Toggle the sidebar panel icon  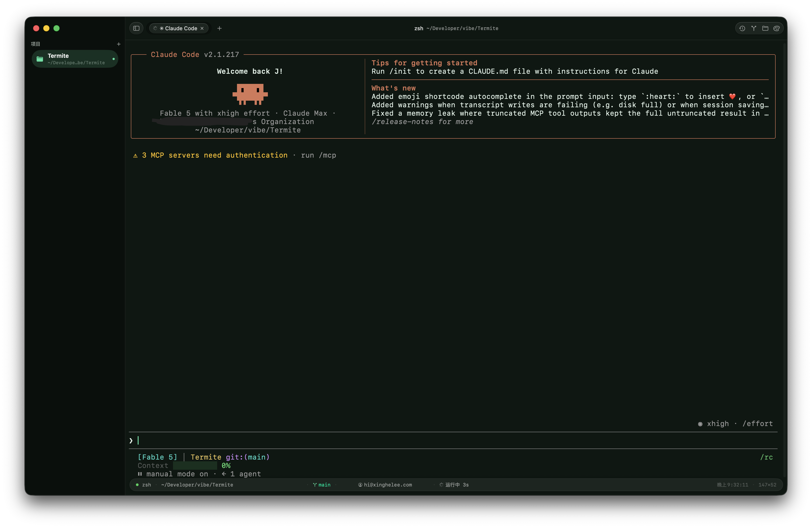pos(136,28)
